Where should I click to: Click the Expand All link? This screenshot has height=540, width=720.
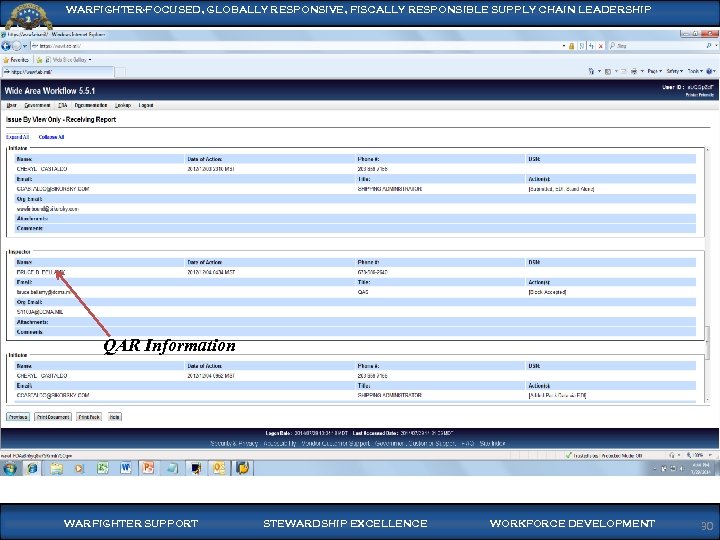point(17,137)
